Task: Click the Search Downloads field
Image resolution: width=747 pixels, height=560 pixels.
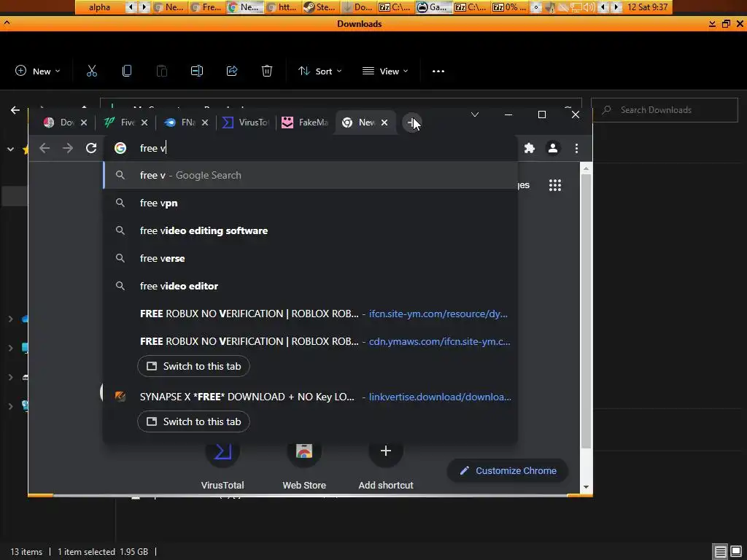Action: coord(665,110)
